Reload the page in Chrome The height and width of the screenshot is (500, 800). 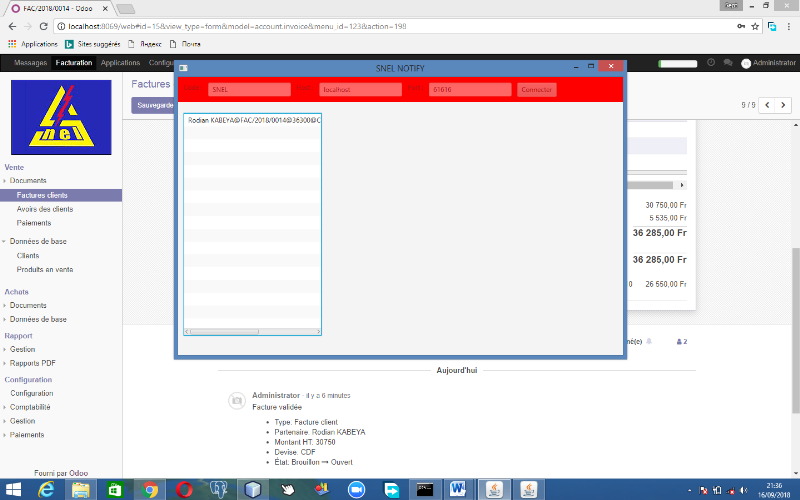tap(43, 27)
